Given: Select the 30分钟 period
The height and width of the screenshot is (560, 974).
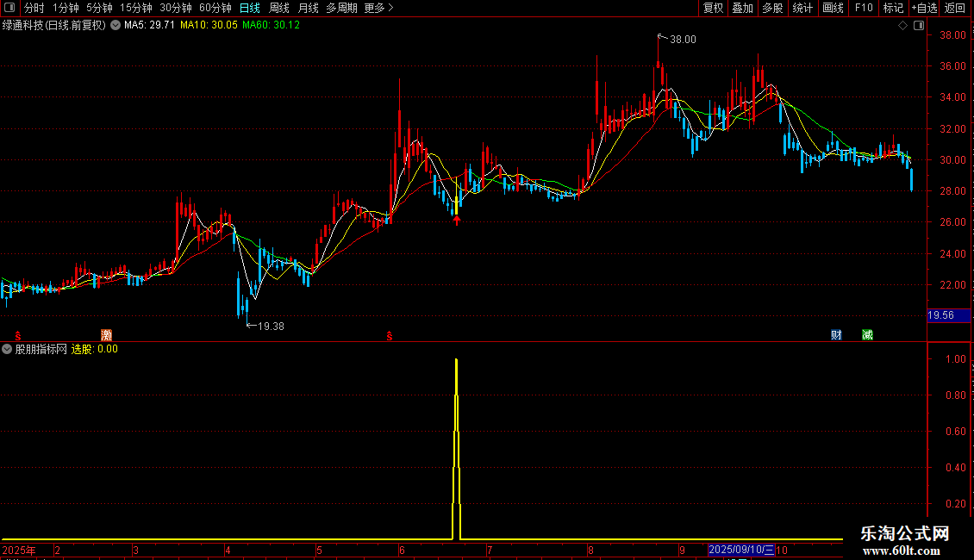Looking at the screenshot, I should pyautogui.click(x=176, y=8).
